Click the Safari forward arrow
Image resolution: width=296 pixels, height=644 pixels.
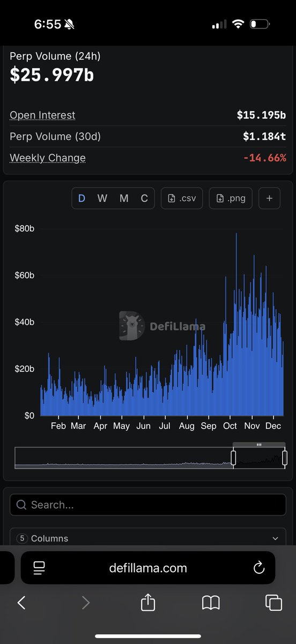(86, 603)
